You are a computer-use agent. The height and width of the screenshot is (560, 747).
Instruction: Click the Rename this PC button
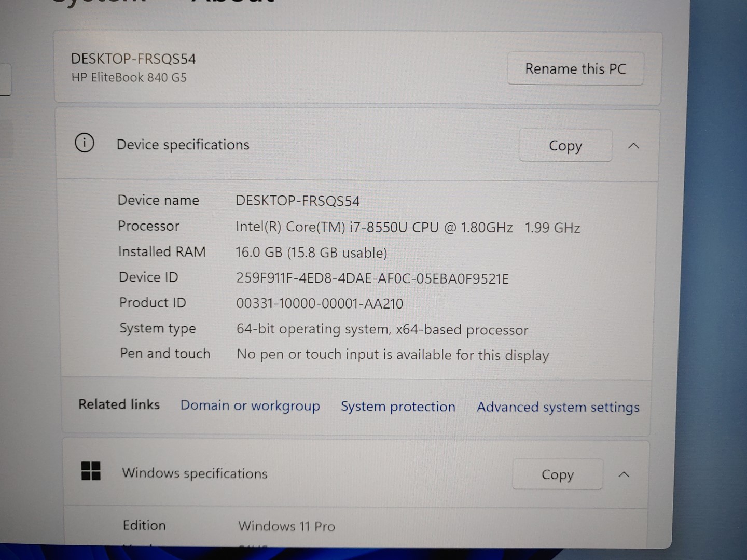click(575, 68)
